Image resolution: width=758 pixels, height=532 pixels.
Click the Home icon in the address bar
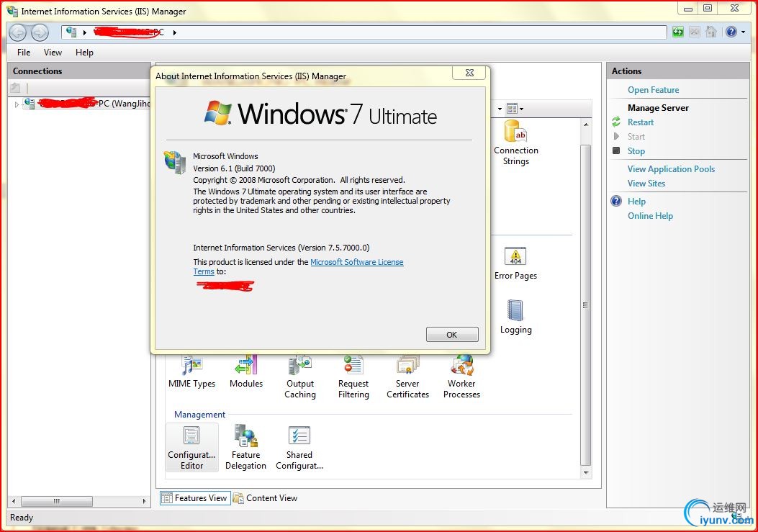pyautogui.click(x=710, y=32)
